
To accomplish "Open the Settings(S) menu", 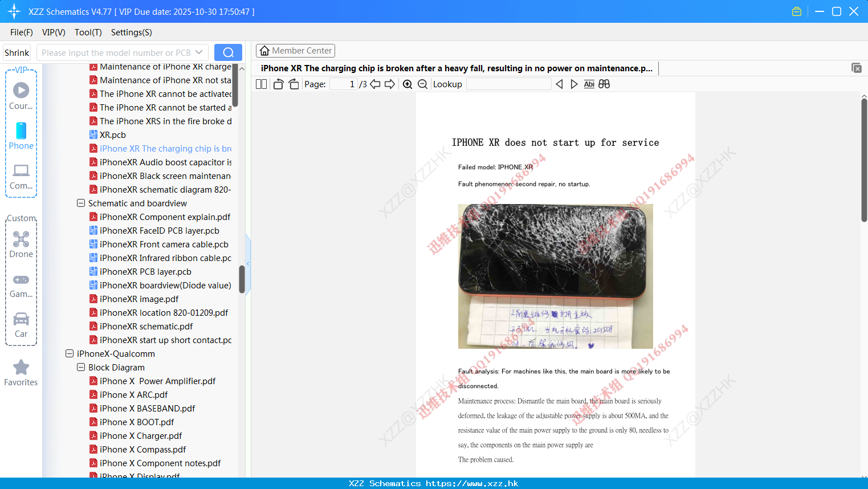I will [132, 32].
